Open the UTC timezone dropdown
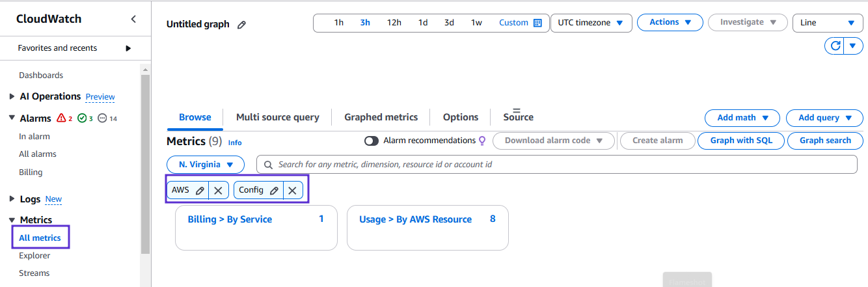The height and width of the screenshot is (287, 868). (590, 23)
